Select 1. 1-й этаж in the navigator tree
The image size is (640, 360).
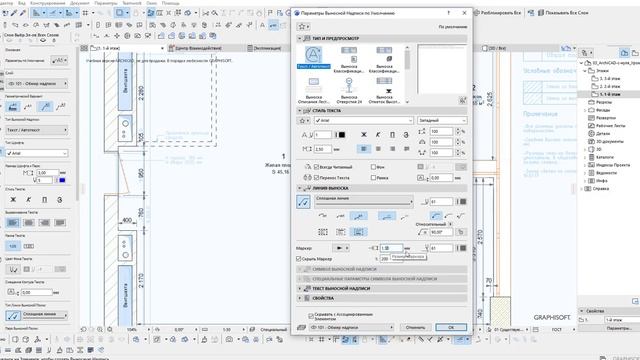(610, 94)
